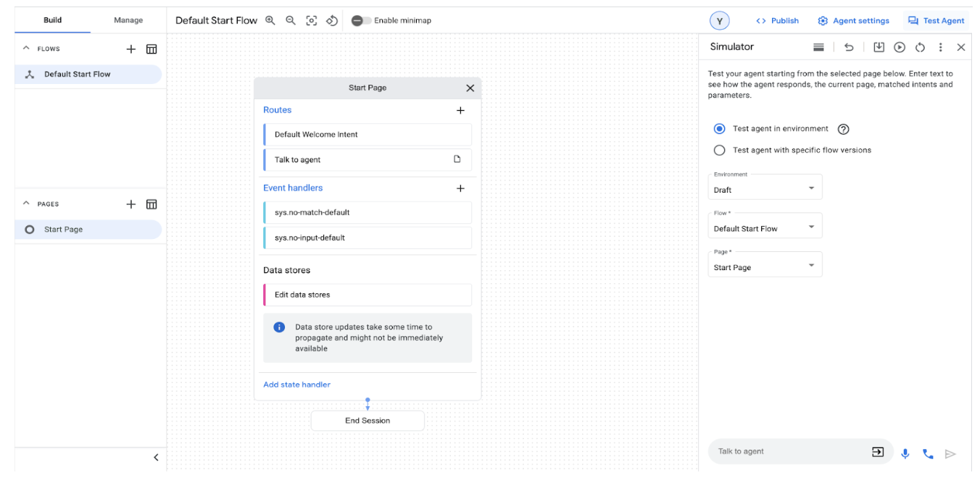The height and width of the screenshot is (491, 980).
Task: Open the Pages table view icon
Action: pyautogui.click(x=151, y=204)
